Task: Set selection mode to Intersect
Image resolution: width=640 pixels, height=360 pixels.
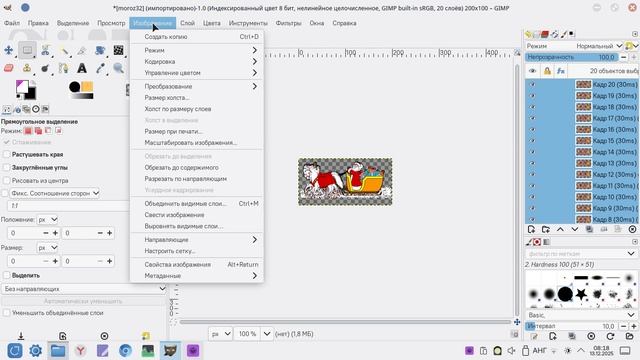Action: point(58,131)
